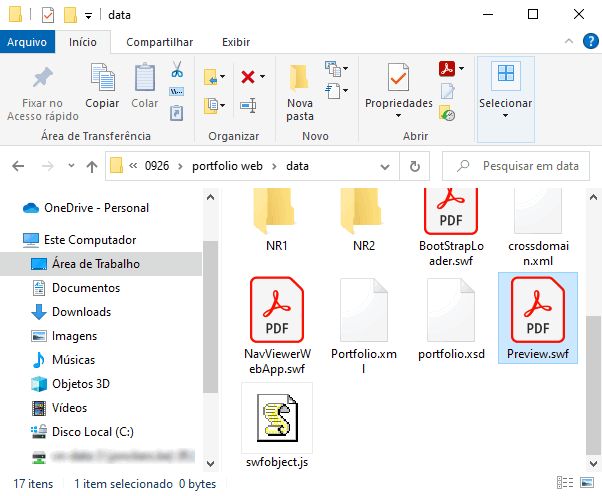The image size is (602, 496).
Task: Click the Edit file icon in the Abrir group
Action: coord(448,91)
